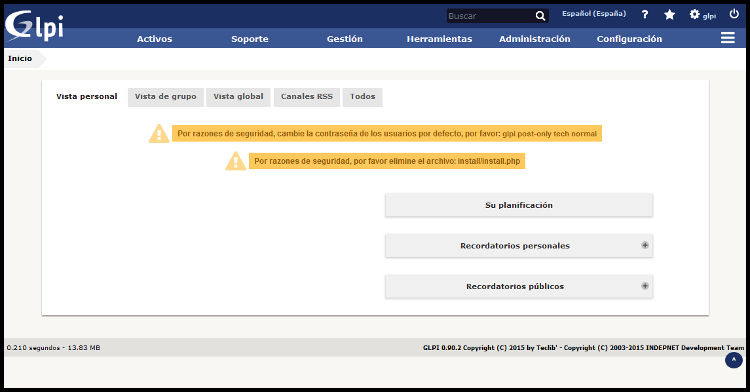Switch to Vista de grupo tab
The width and height of the screenshot is (750, 392).
pyautogui.click(x=165, y=97)
